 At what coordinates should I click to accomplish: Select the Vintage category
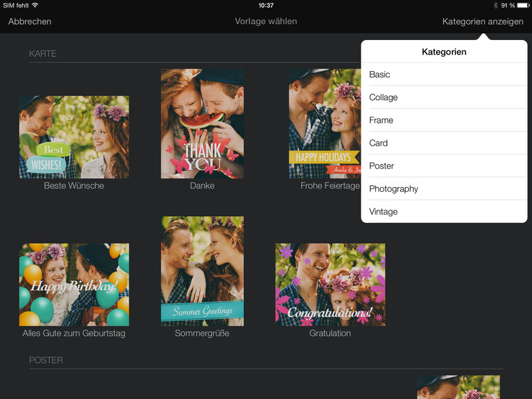444,211
